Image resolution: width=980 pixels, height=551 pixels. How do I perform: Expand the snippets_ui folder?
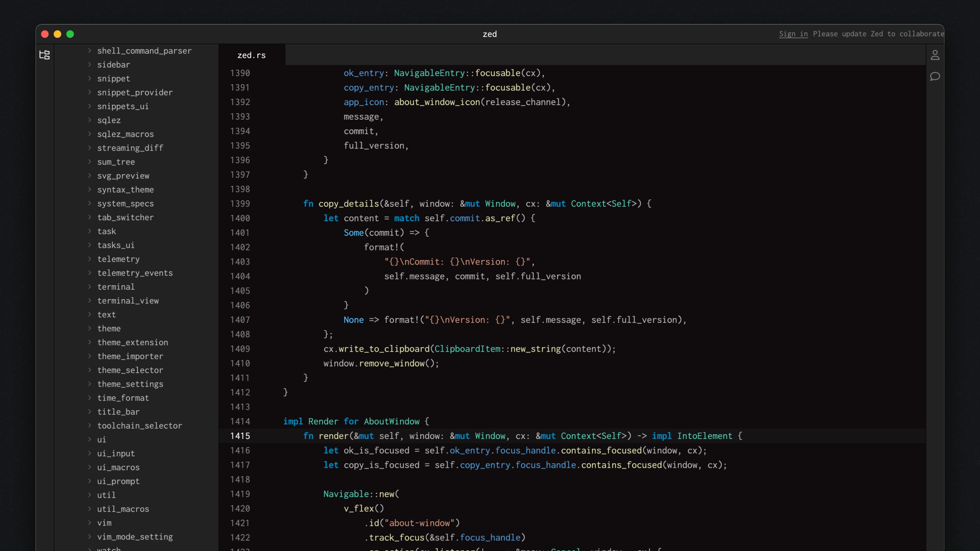123,106
